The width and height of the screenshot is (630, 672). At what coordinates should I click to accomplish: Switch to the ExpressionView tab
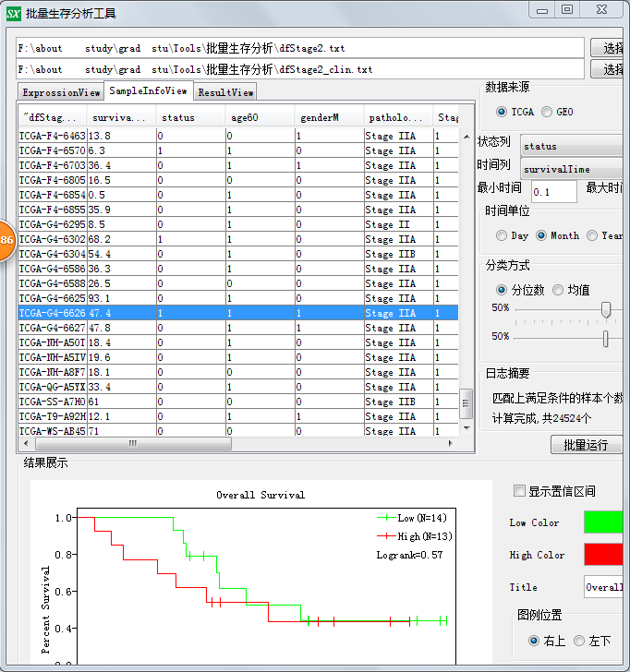61,92
